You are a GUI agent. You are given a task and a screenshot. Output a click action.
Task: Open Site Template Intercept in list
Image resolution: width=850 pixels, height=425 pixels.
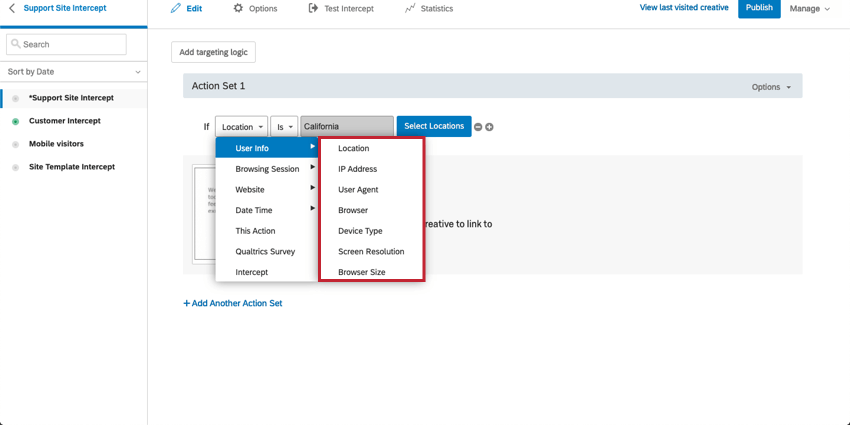tap(74, 167)
